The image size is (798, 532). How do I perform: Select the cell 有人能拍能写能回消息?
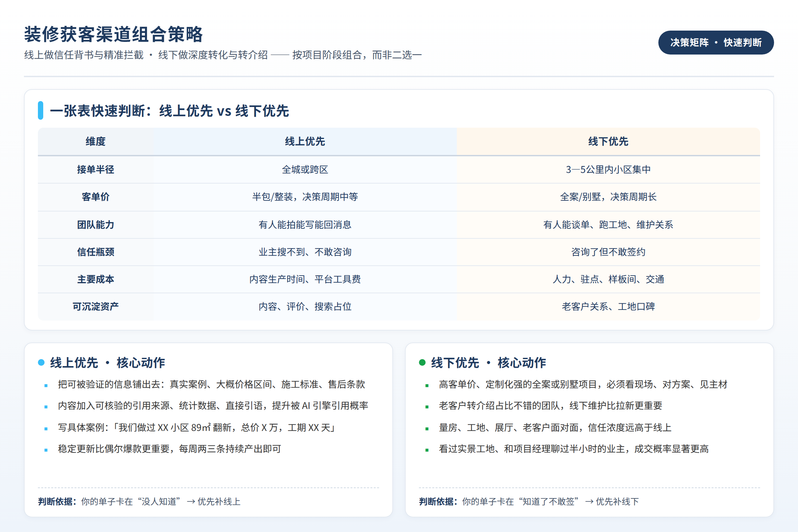[x=305, y=225]
